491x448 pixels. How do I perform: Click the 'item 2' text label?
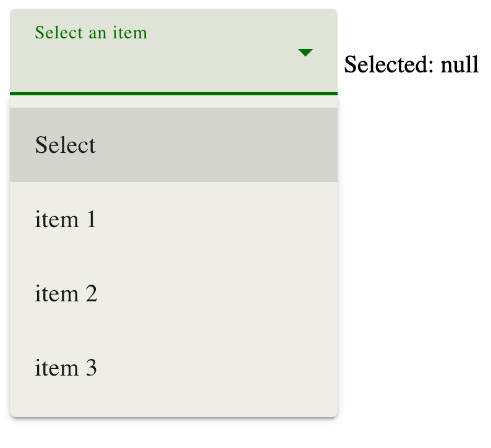tap(66, 293)
